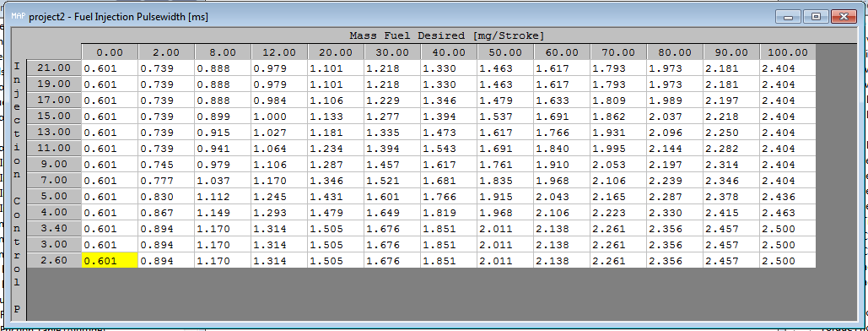Click the 20.00 column header
The width and height of the screenshot is (868, 331).
coord(336,52)
